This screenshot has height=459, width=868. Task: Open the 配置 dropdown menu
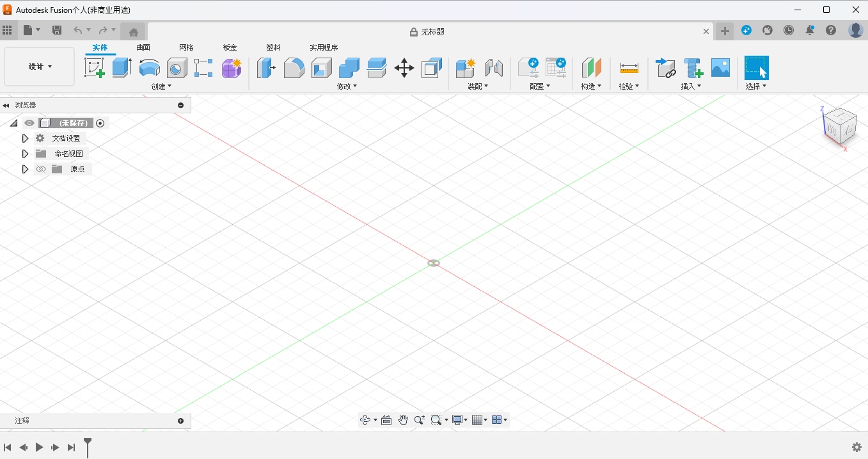point(540,86)
